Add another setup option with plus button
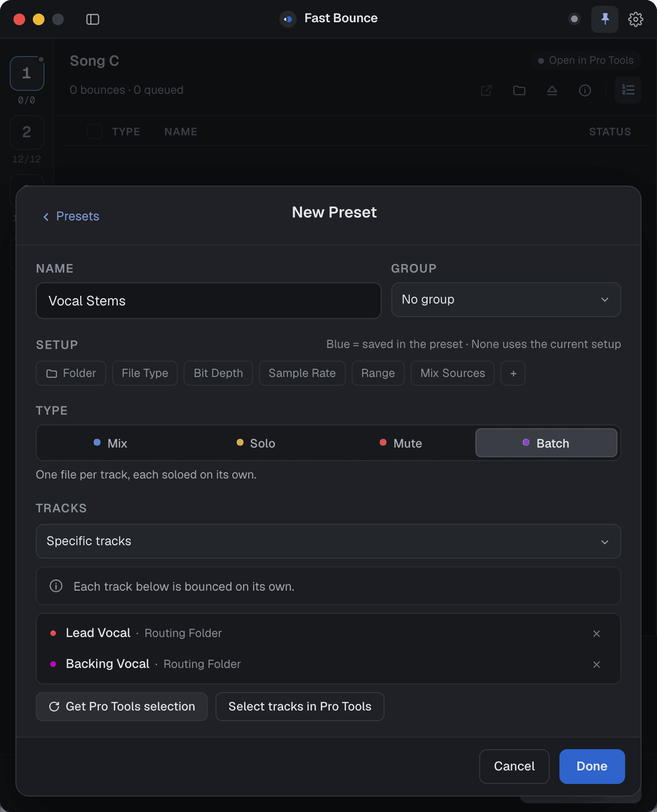The image size is (657, 812). coord(513,373)
